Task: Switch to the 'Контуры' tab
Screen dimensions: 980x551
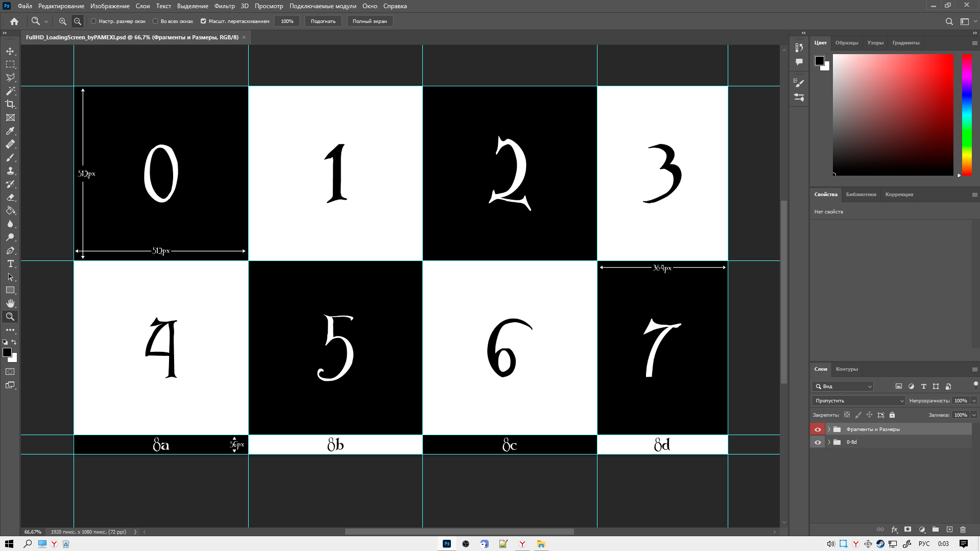Action: click(x=847, y=369)
